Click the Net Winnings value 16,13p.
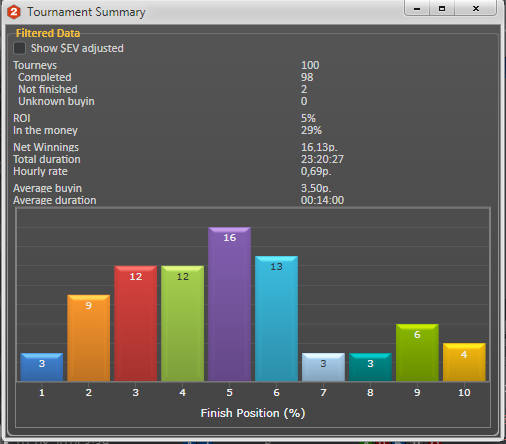The image size is (506, 444). [x=319, y=147]
